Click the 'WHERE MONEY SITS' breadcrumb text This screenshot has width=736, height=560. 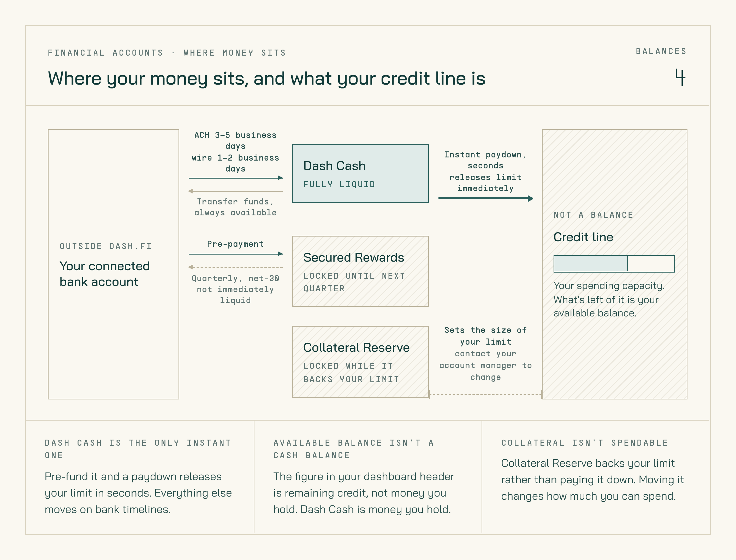coord(235,53)
